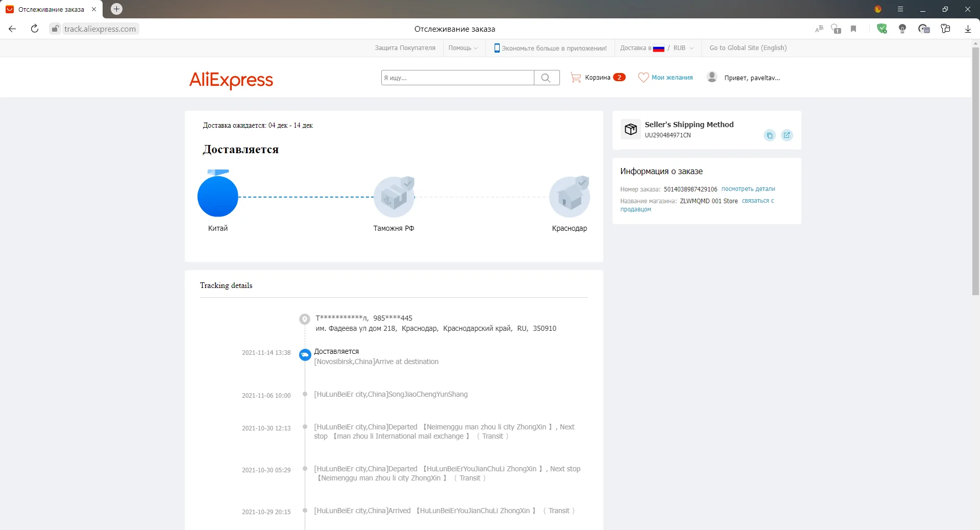The height and width of the screenshot is (530, 980).
Task: Click the scrollbar up arrow
Action: (x=975, y=43)
